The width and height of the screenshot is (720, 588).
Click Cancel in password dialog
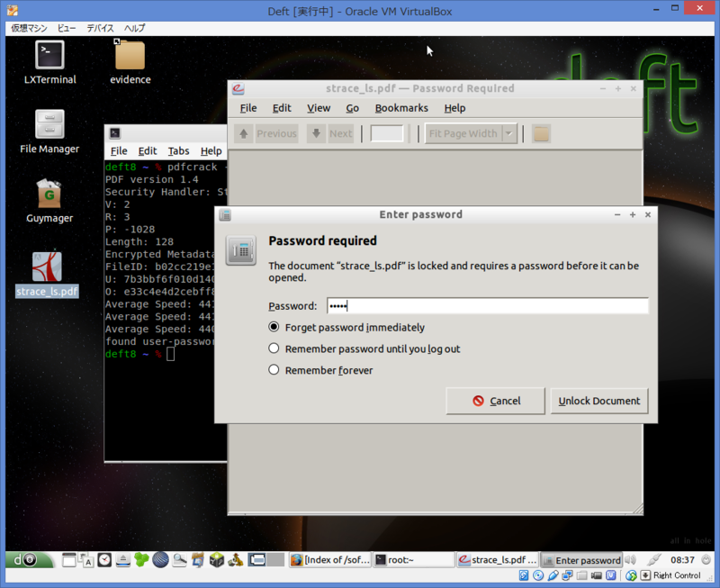click(x=496, y=401)
